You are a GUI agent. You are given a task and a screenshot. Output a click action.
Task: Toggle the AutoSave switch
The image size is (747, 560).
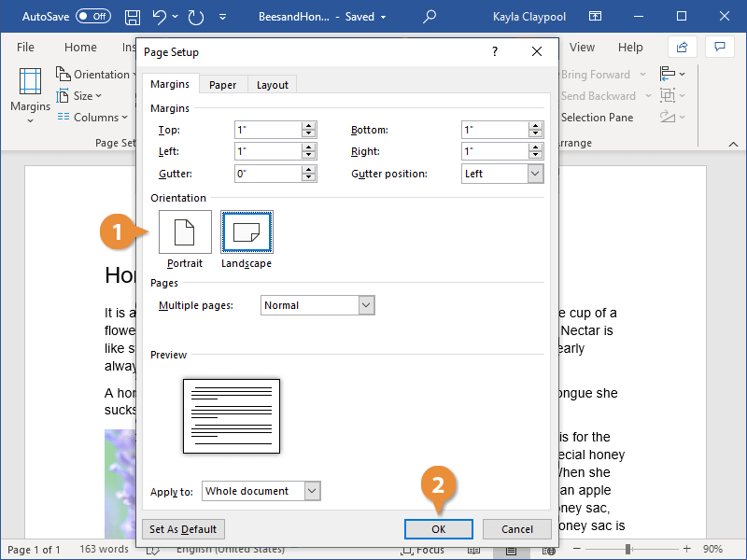92,17
